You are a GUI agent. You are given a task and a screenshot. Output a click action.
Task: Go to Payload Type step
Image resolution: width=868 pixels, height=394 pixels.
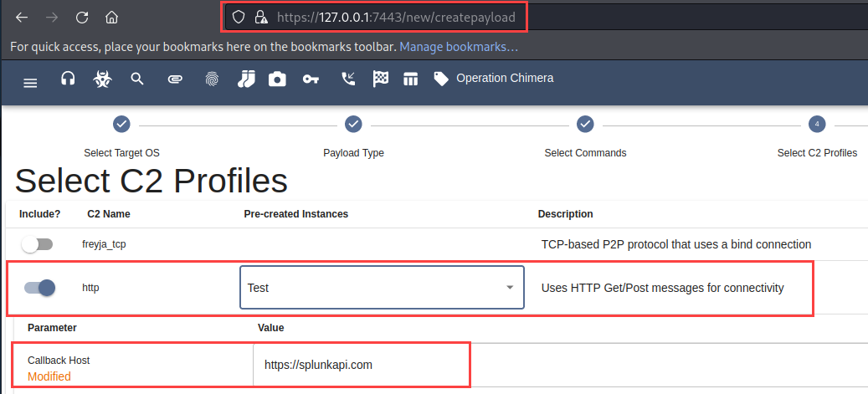coord(353,125)
